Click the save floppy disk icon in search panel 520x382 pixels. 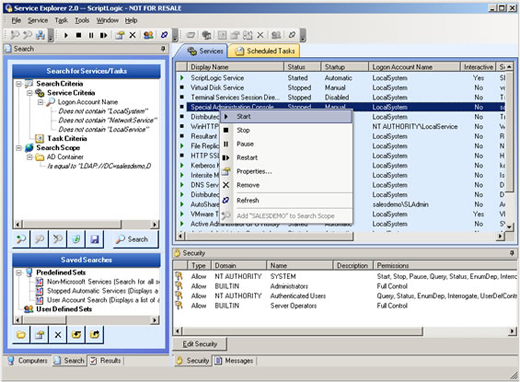pyautogui.click(x=95, y=239)
